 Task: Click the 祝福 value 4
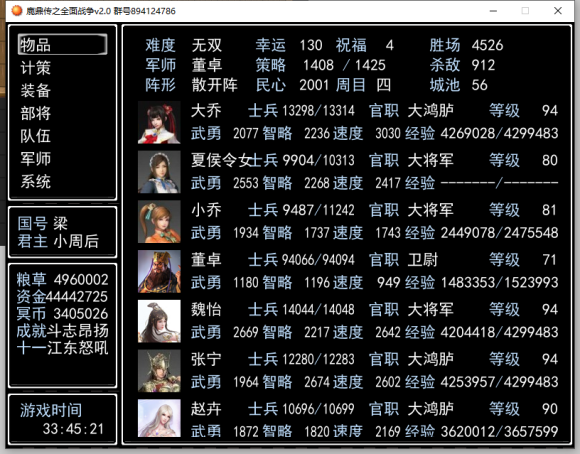pos(390,45)
